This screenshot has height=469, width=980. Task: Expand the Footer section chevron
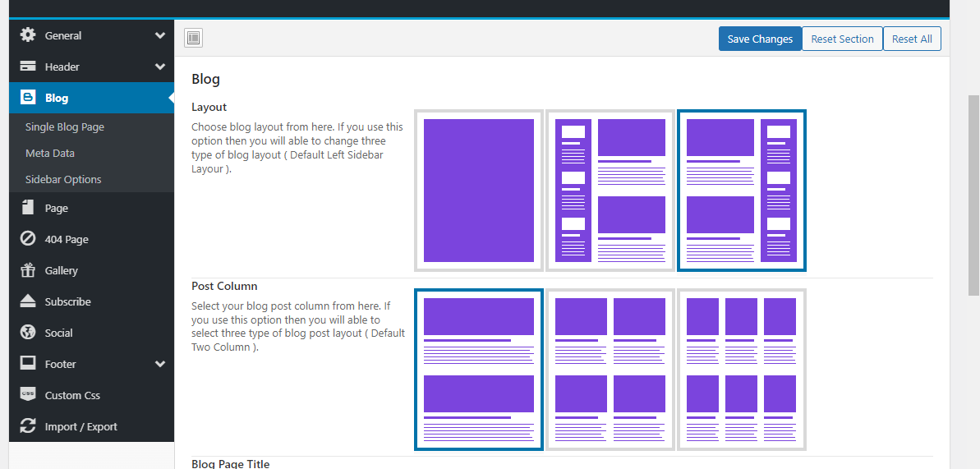tap(160, 364)
